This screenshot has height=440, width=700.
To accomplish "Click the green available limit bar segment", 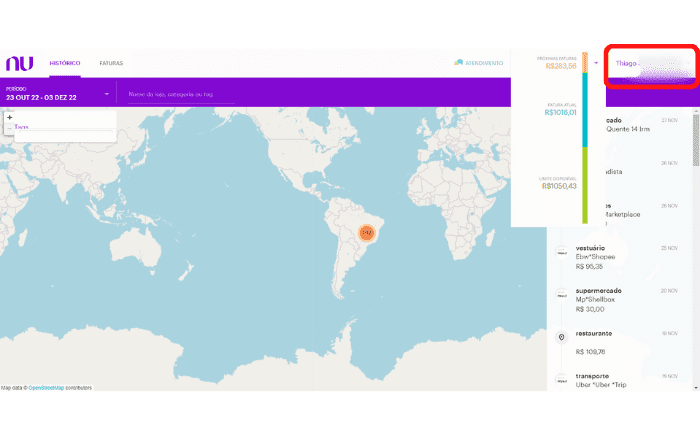I will coord(585,185).
